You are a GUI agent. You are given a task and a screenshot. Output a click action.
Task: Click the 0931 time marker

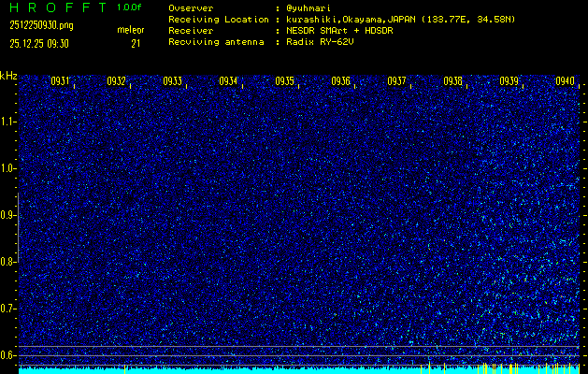(x=60, y=81)
